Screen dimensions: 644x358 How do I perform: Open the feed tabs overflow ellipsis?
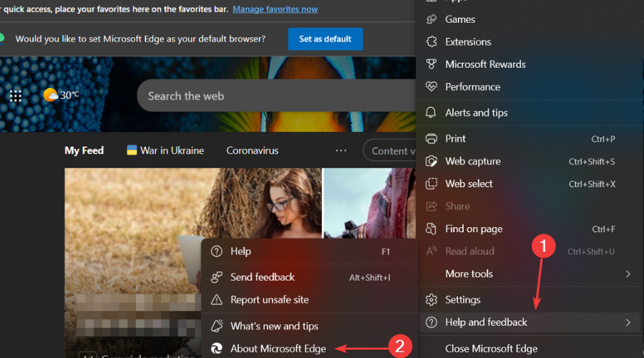pos(341,150)
